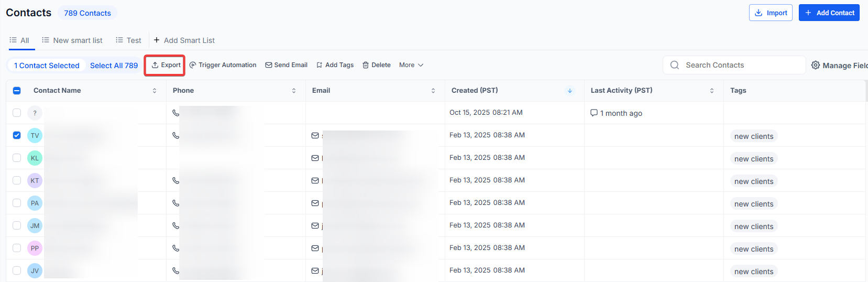
Task: Open the Test smart list tab
Action: [129, 40]
